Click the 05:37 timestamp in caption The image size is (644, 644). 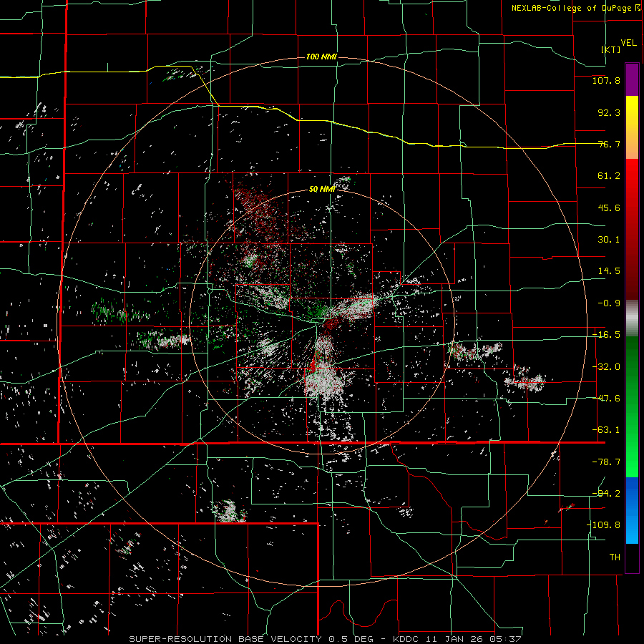(x=505, y=639)
